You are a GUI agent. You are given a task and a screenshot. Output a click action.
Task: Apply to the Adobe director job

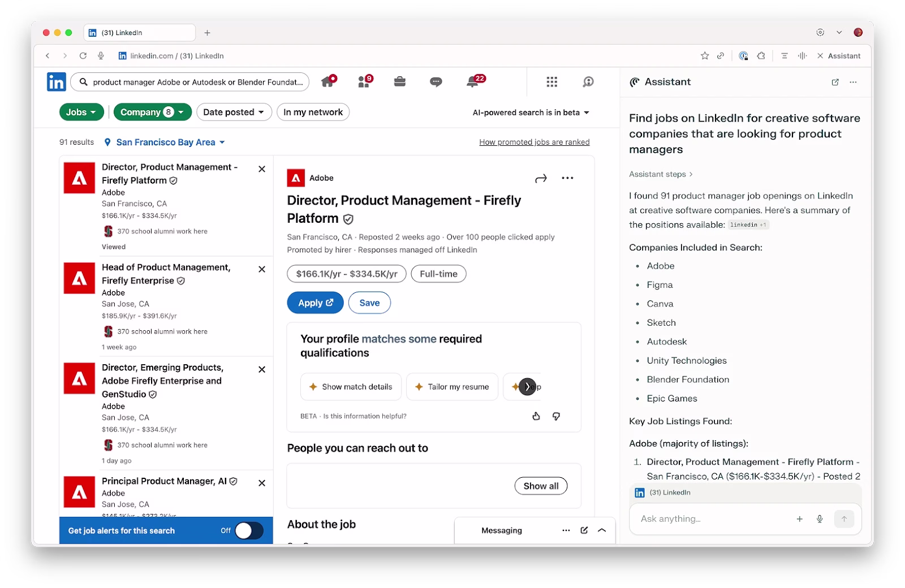(316, 302)
